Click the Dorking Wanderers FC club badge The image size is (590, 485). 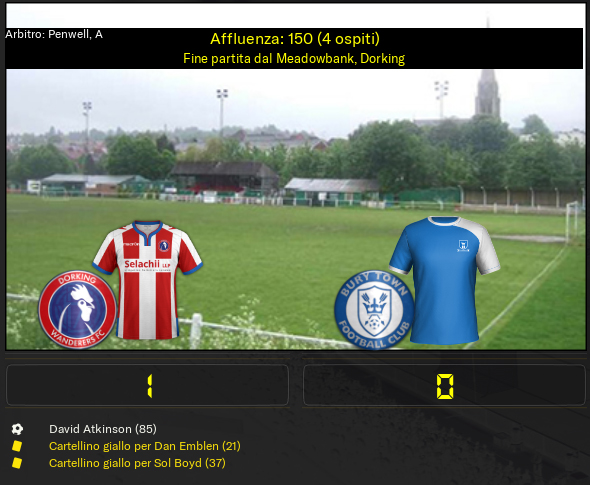coord(77,309)
